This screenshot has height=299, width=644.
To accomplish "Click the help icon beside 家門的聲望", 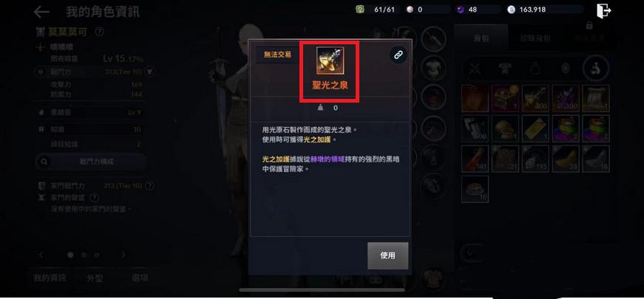I will 94,198.
